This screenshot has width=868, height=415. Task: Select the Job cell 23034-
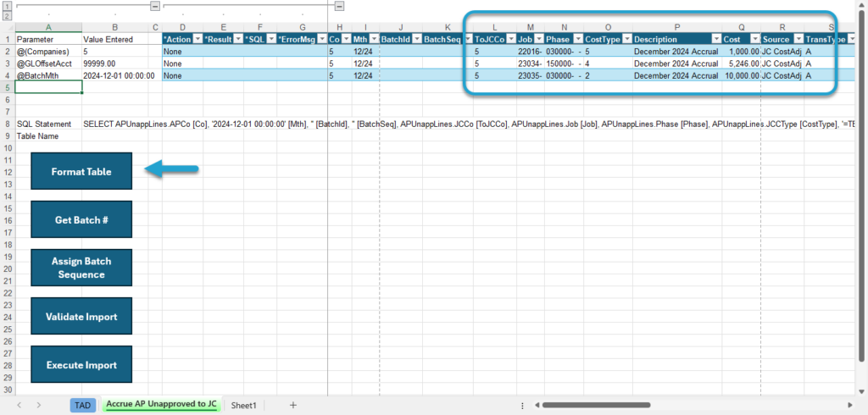[531, 63]
